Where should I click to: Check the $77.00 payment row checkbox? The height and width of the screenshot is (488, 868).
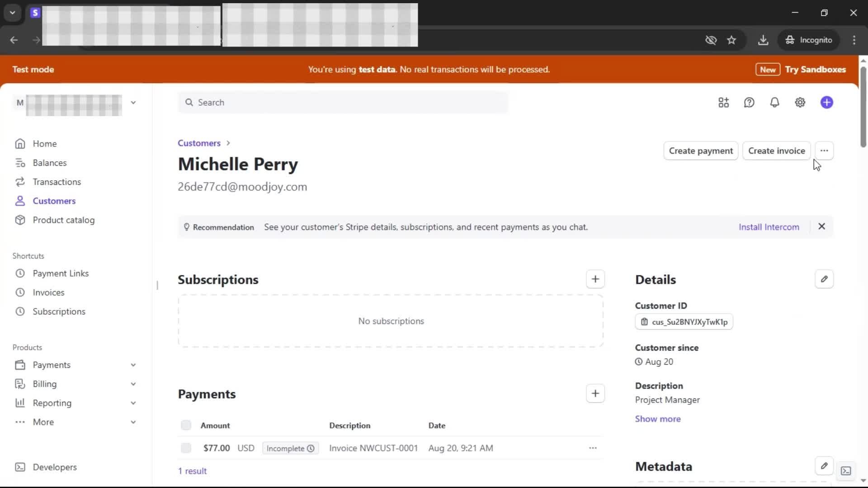186,448
